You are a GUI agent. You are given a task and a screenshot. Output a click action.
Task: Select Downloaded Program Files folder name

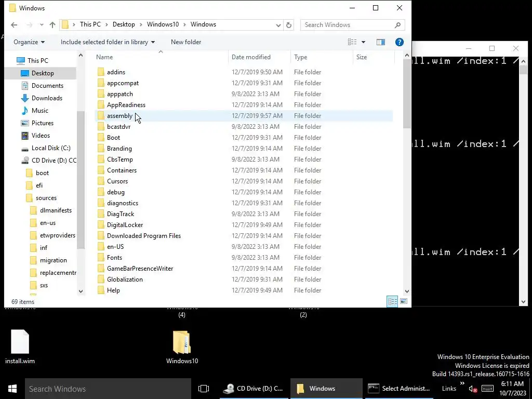point(144,236)
